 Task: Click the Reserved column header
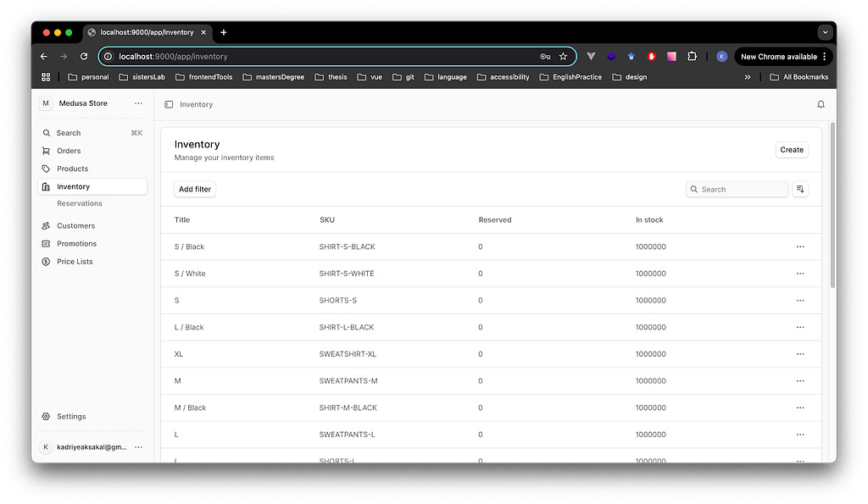coord(495,219)
